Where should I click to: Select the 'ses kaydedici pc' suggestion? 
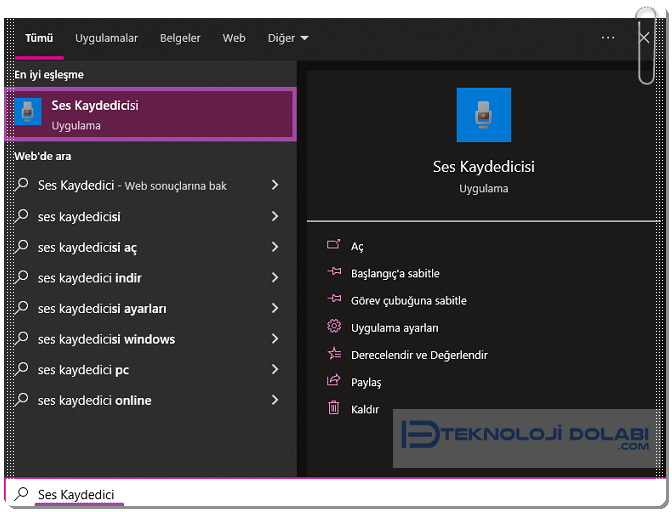148,370
